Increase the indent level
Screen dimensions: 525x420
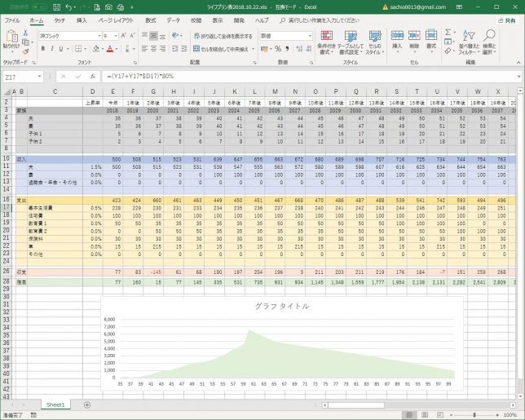tap(183, 49)
